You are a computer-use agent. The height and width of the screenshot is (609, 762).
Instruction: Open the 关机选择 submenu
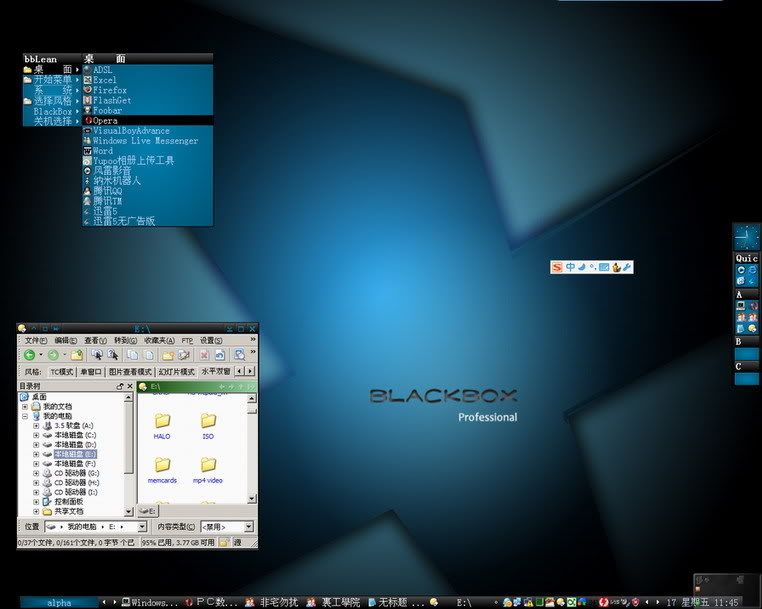tap(52, 121)
